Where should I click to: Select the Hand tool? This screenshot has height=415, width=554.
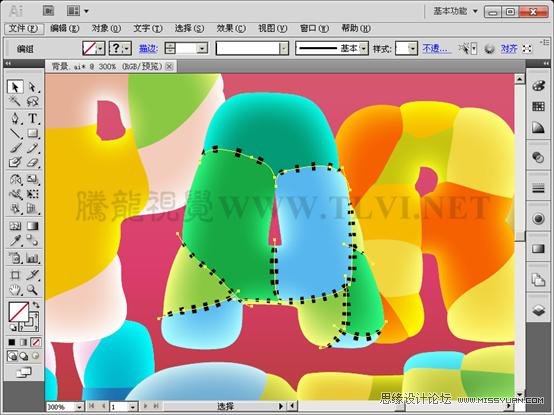coord(15,290)
